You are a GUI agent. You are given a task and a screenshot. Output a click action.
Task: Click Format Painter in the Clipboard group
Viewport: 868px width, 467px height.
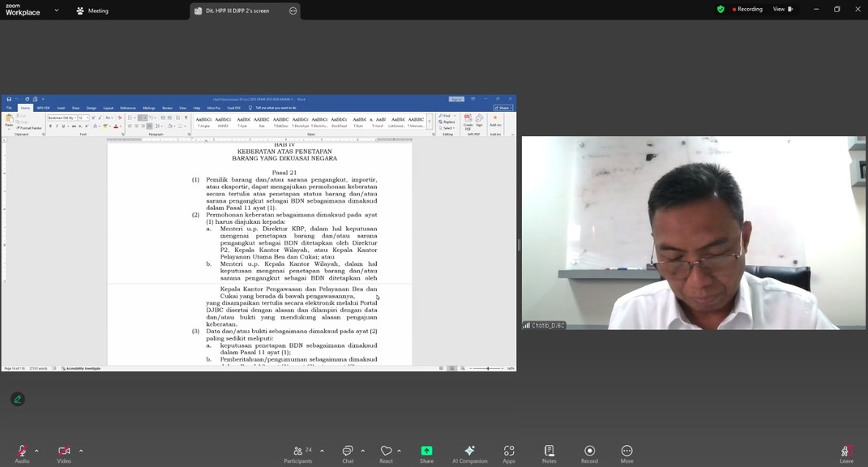(x=29, y=128)
